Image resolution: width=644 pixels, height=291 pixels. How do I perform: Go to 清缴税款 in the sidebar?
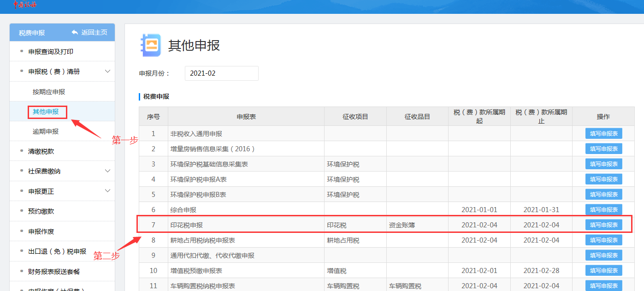point(41,151)
